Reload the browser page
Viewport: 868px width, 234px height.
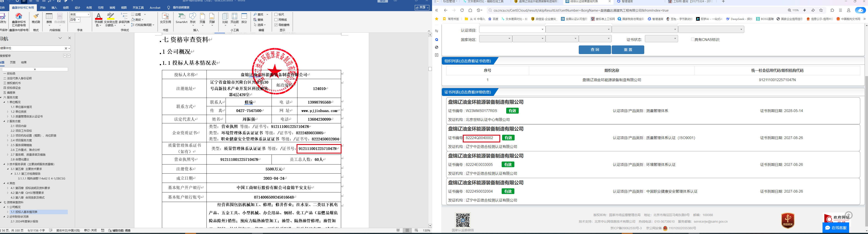click(x=462, y=10)
